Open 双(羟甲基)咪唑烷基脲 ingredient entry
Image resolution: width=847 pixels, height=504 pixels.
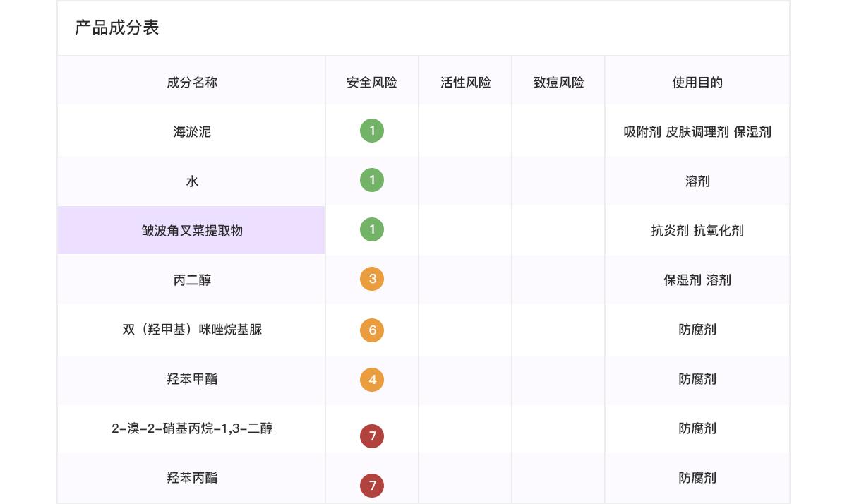(192, 330)
